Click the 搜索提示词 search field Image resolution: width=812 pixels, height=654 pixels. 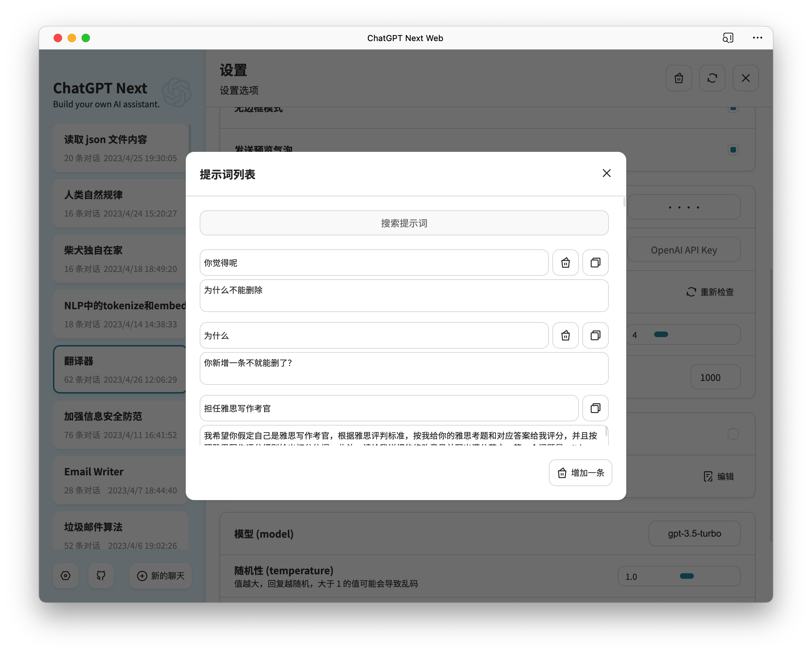point(404,223)
